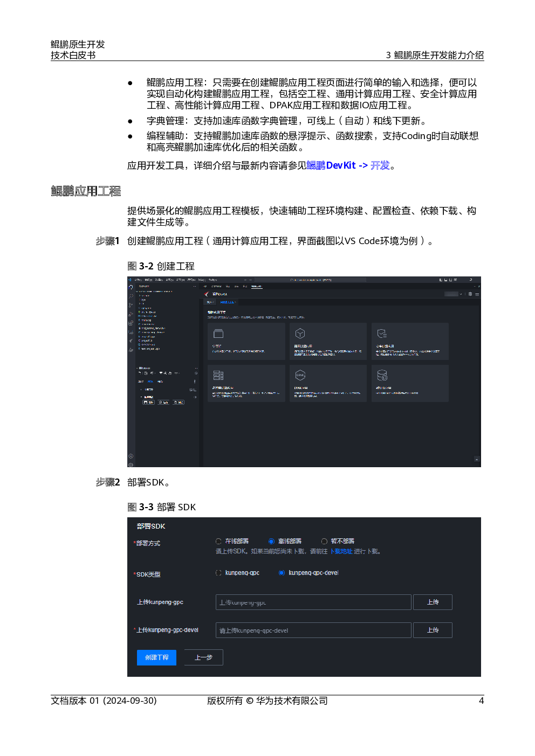The image size is (535, 756).
Task: Select the blue highlighted DevKit sub-tab
Action: click(228, 302)
